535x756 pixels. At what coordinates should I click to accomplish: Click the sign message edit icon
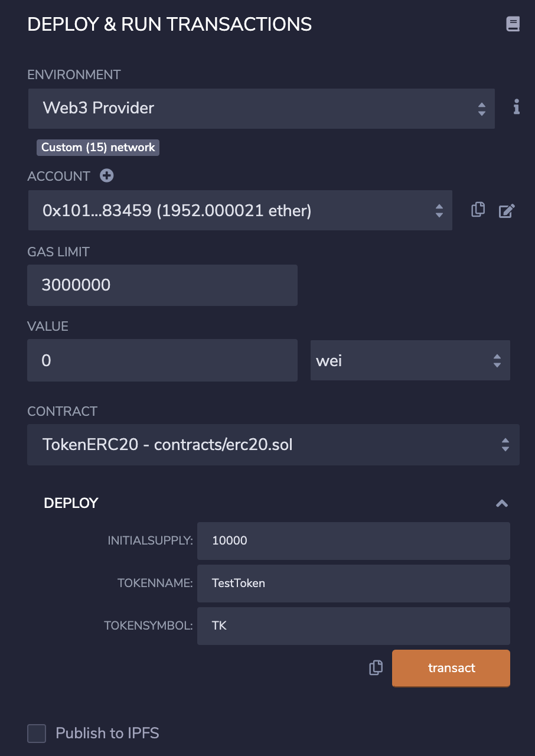coord(507,210)
